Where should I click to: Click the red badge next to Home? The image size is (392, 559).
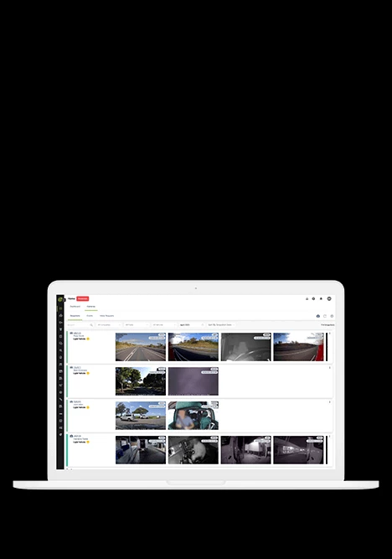coord(83,298)
